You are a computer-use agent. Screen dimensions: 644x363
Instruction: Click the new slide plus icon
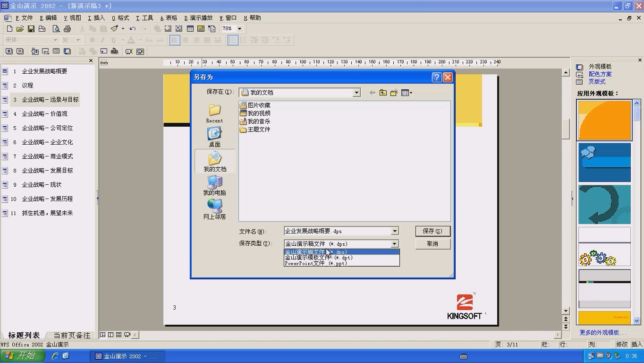point(9,52)
